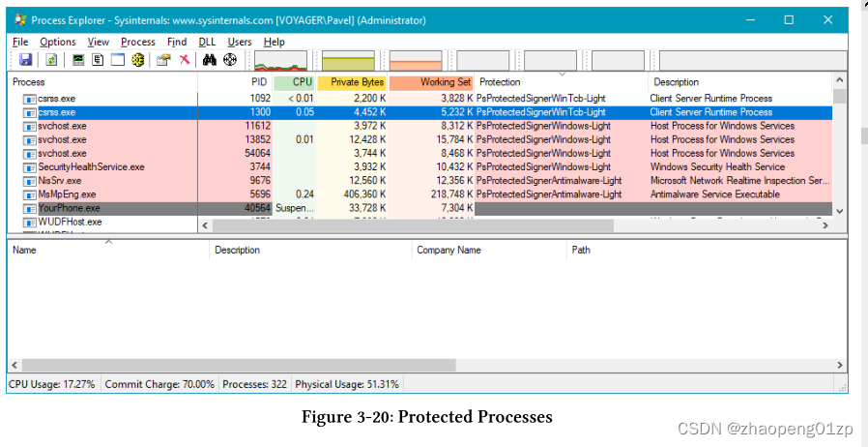Click the CPU usage mini graph
This screenshot has width=868, height=447.
pyautogui.click(x=280, y=61)
